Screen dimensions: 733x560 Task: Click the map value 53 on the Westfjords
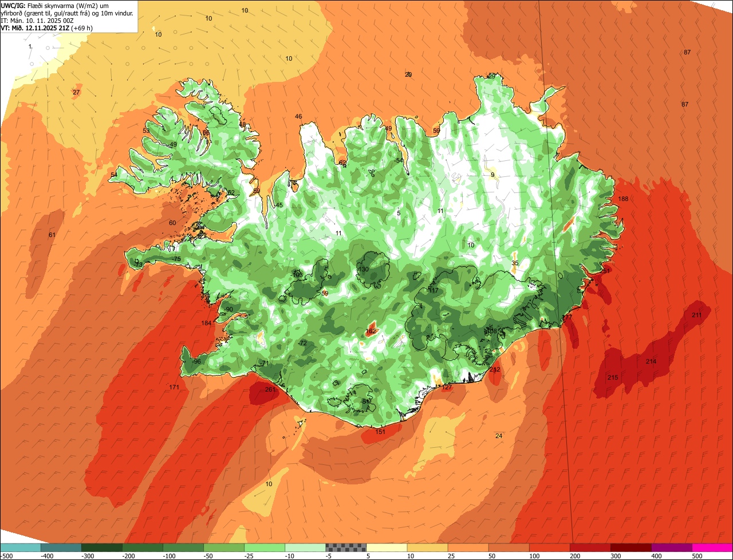146,131
